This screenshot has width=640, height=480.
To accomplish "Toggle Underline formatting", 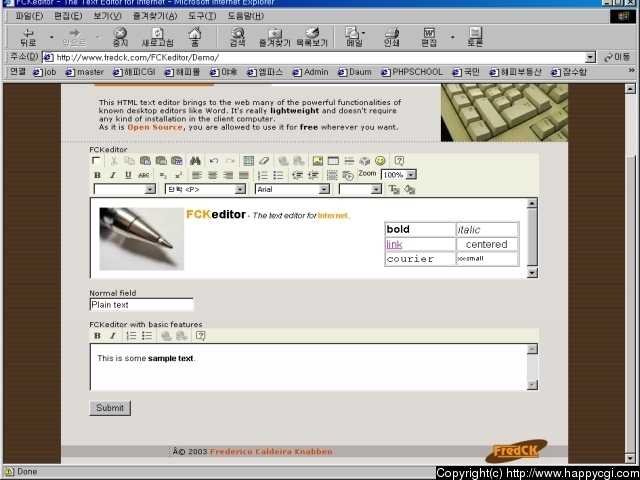I will click(128, 175).
